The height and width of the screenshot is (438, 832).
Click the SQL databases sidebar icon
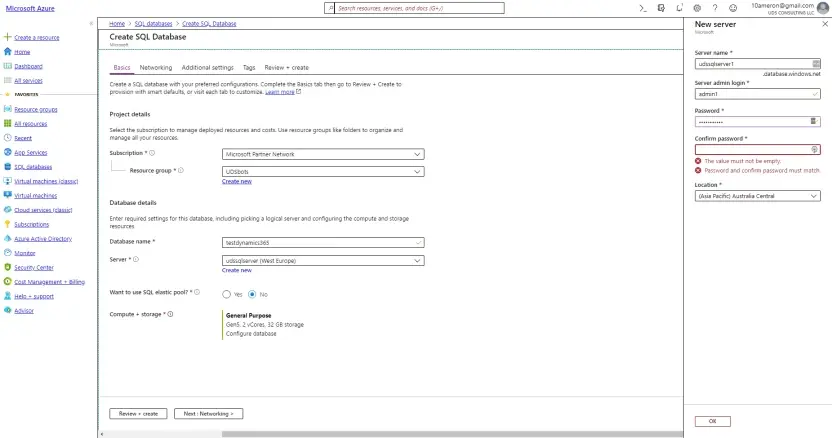[7, 166]
